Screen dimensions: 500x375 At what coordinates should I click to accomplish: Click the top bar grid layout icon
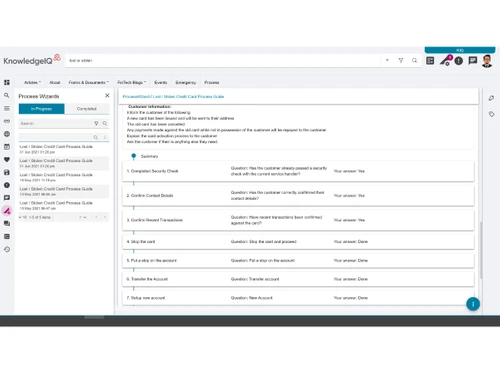pyautogui.click(x=430, y=61)
